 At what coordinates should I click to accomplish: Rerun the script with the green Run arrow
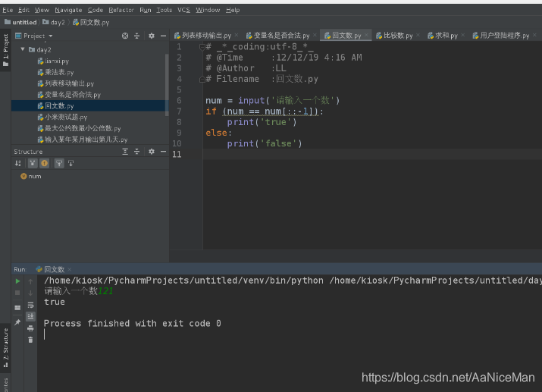pos(17,281)
